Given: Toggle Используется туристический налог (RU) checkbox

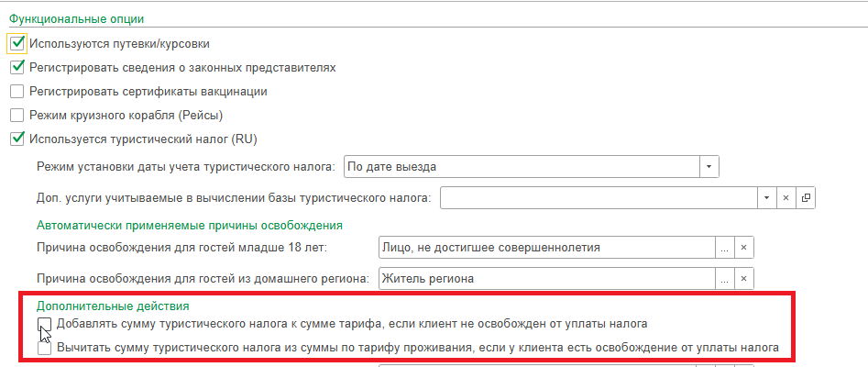Looking at the screenshot, I should [x=17, y=139].
